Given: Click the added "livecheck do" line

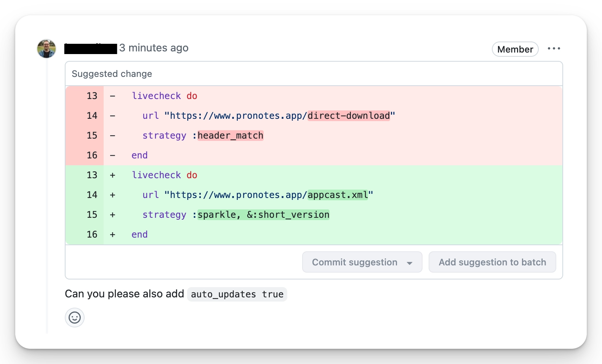Looking at the screenshot, I should click(x=164, y=175).
